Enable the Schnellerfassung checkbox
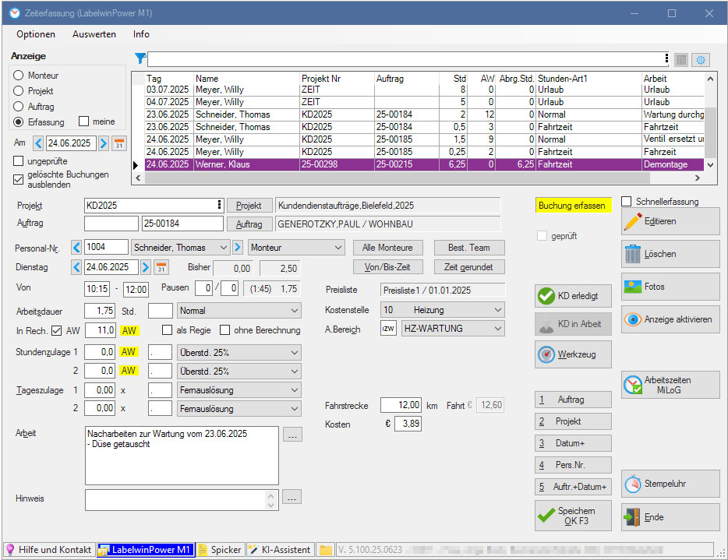 click(x=627, y=202)
